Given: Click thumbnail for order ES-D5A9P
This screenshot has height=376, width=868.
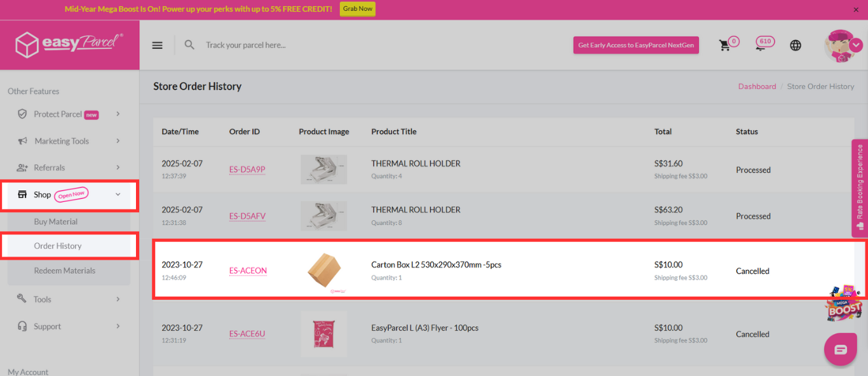Looking at the screenshot, I should pyautogui.click(x=324, y=170).
